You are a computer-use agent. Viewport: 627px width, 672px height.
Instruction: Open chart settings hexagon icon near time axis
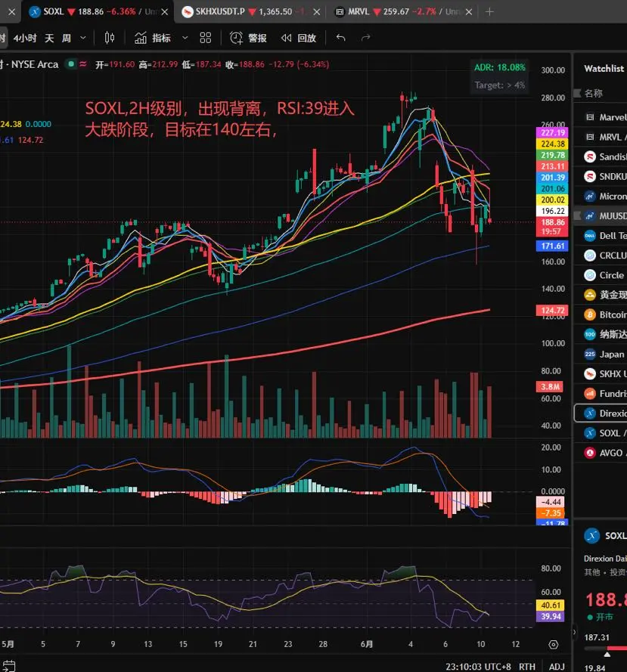click(553, 645)
